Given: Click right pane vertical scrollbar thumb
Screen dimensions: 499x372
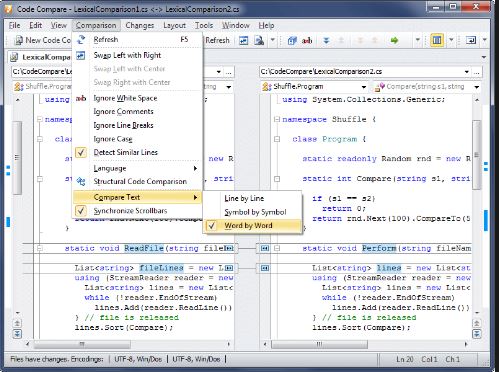Looking at the screenshot, I should tap(477, 155).
